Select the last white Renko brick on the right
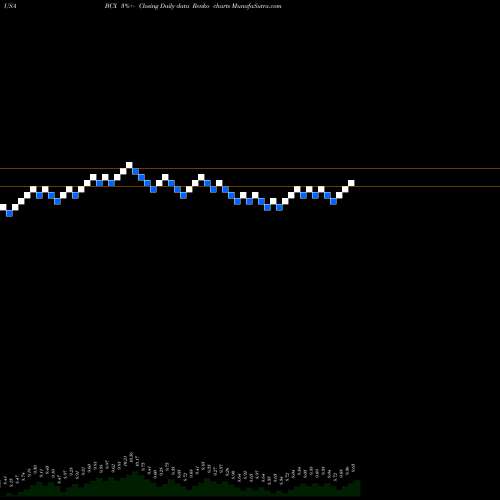The height and width of the screenshot is (500, 500). click(x=351, y=183)
